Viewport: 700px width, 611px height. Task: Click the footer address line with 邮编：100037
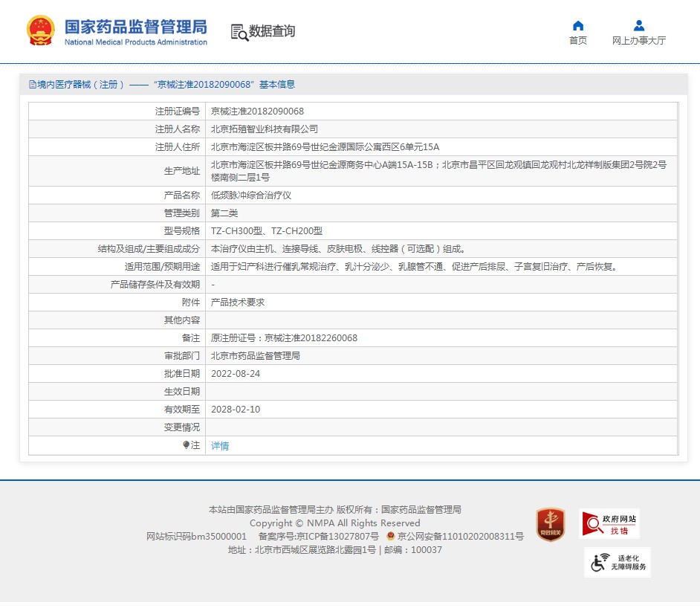pyautogui.click(x=335, y=550)
